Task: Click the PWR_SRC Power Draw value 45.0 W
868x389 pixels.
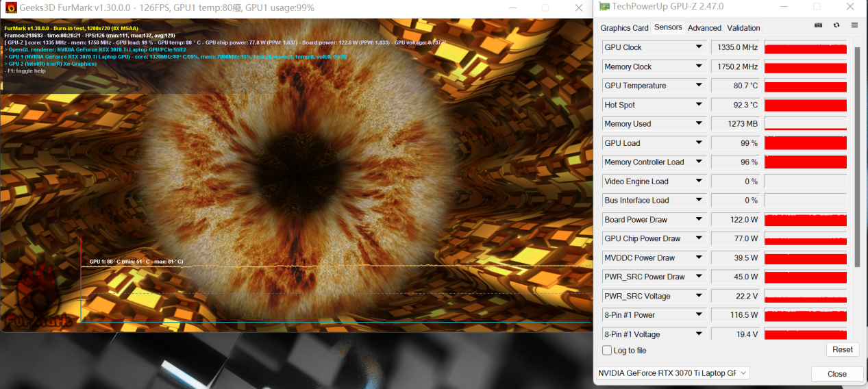Action: (x=736, y=277)
